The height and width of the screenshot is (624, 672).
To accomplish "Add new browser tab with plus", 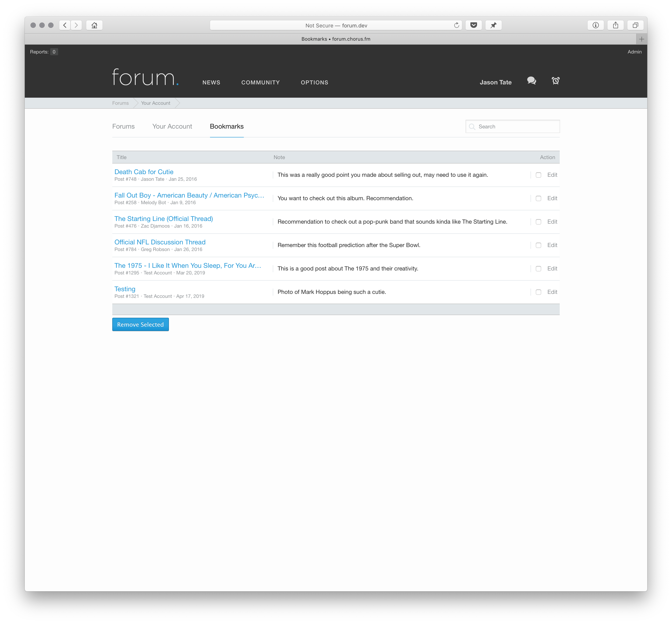I will click(641, 39).
